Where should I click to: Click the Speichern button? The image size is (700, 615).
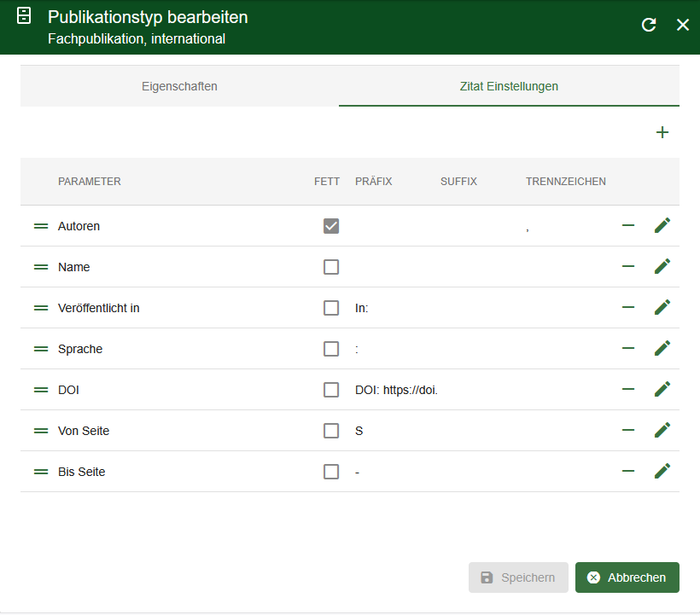click(518, 577)
